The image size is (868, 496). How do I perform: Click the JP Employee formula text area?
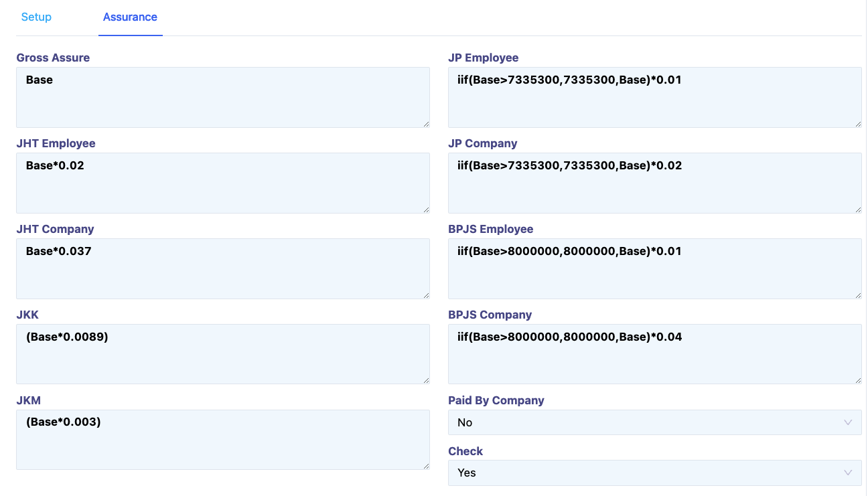654,97
